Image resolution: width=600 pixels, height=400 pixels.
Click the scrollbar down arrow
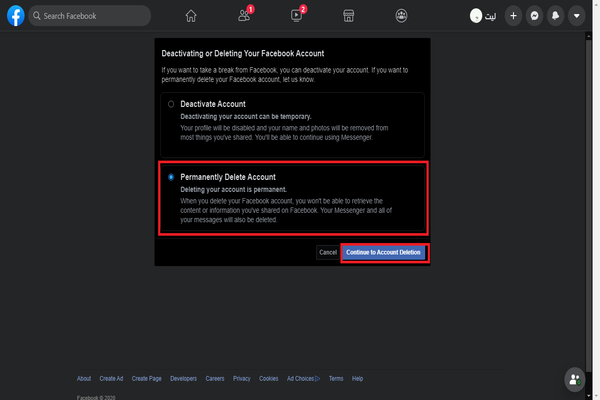(589, 396)
